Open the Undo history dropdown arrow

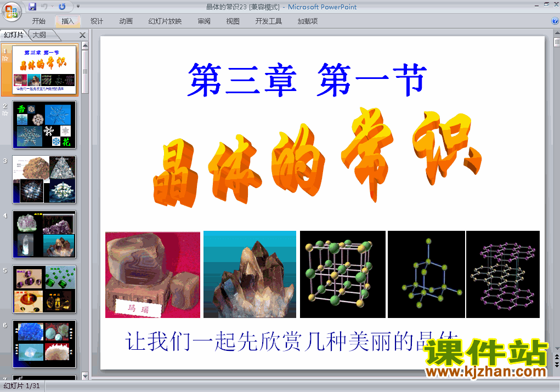coord(52,7)
